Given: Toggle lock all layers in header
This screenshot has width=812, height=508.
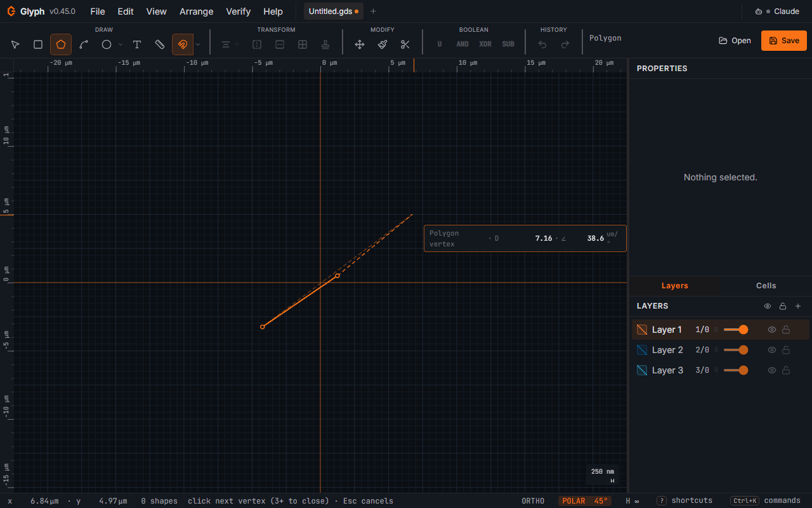Looking at the screenshot, I should (x=783, y=306).
